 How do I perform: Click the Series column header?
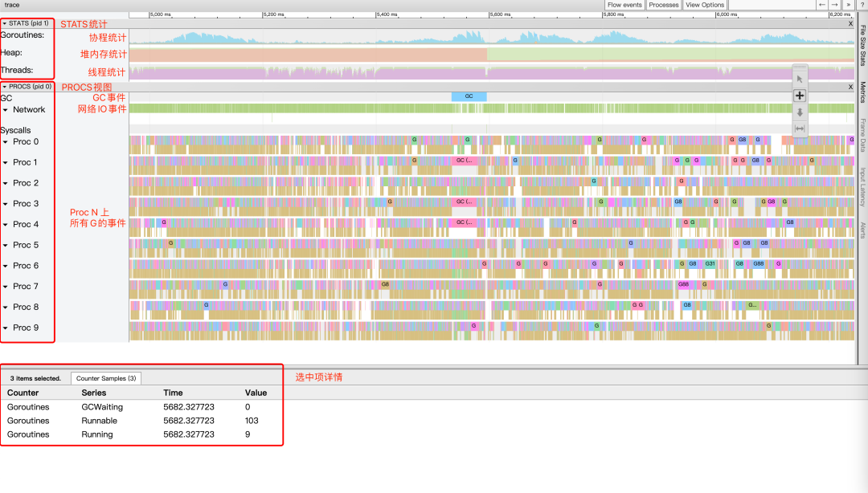pos(93,393)
